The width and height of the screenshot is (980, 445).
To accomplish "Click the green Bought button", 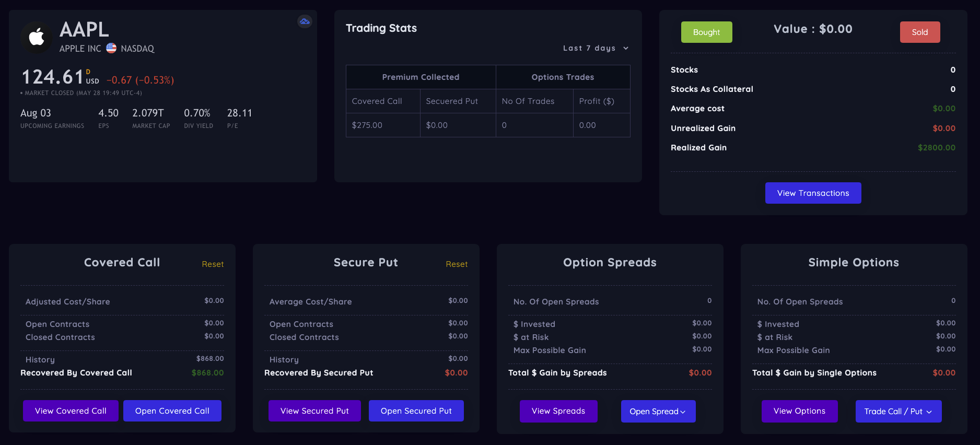I will (707, 32).
